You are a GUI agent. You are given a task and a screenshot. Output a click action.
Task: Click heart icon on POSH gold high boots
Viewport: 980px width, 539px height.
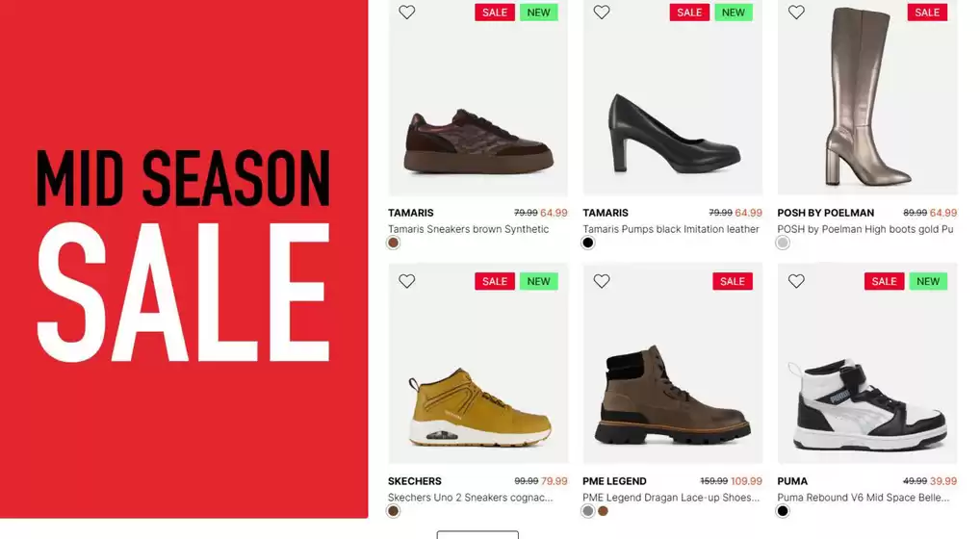(x=796, y=12)
